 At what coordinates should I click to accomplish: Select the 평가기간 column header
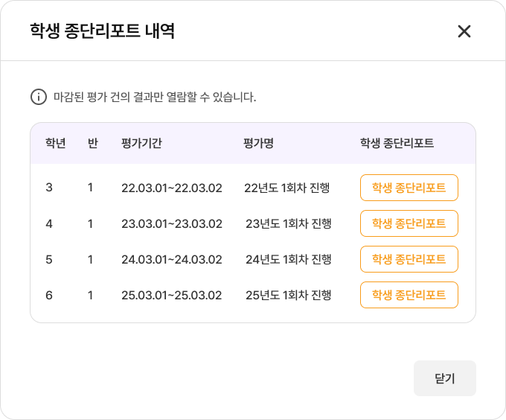pyautogui.click(x=141, y=143)
